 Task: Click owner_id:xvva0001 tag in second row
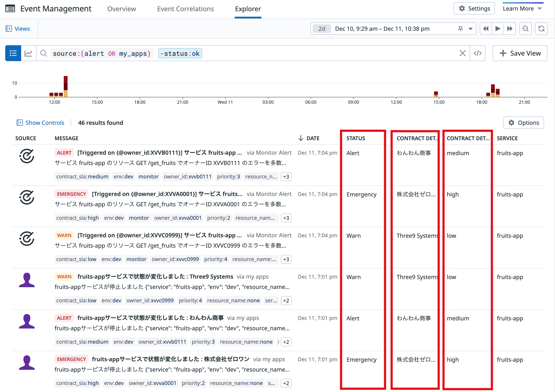coord(178,218)
